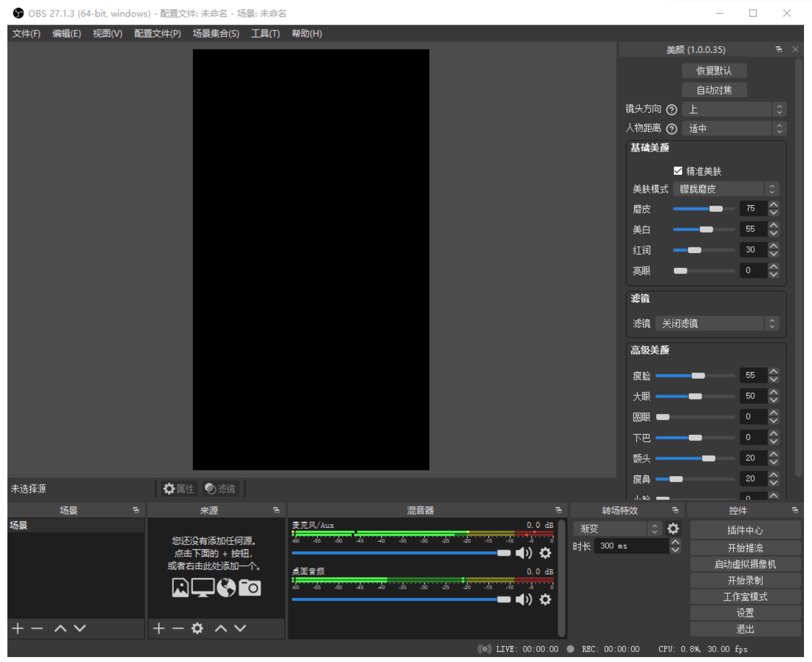Open 桌面音频 audio settings gear
Screen dimensions: 812x662
(x=545, y=599)
